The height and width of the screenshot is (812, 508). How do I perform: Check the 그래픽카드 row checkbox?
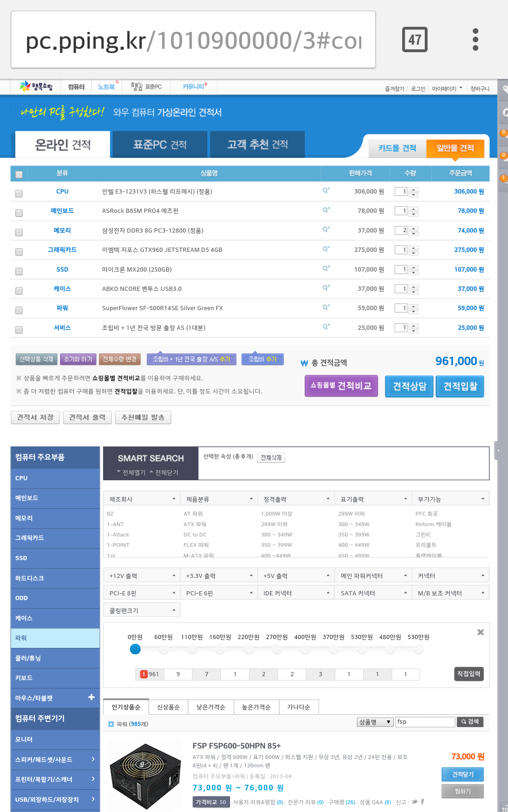[19, 252]
